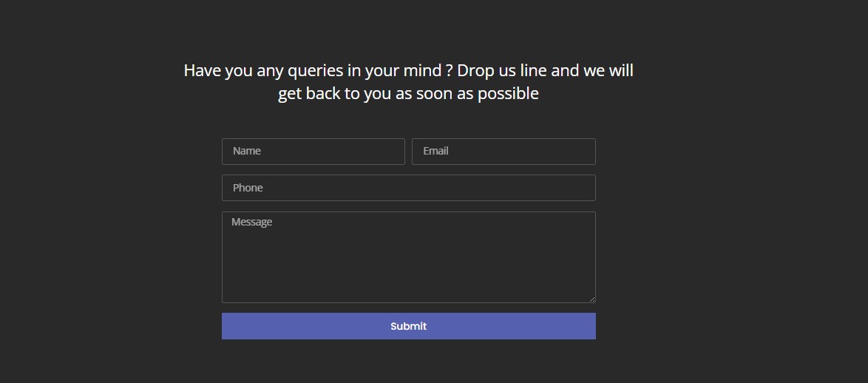The height and width of the screenshot is (383, 868).
Task: Click the 'Email' placeholder text
Action: (435, 151)
